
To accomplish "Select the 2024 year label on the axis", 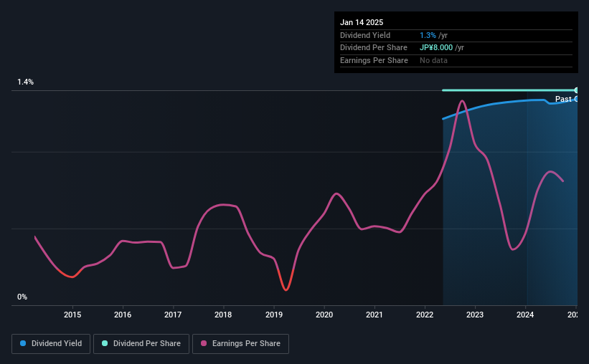I will coord(526,314).
